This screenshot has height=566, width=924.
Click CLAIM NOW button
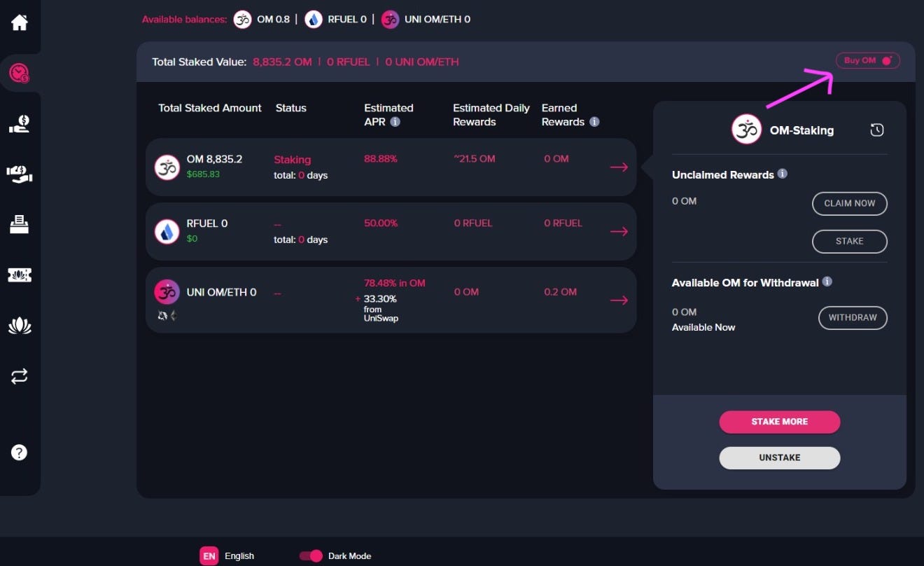850,203
